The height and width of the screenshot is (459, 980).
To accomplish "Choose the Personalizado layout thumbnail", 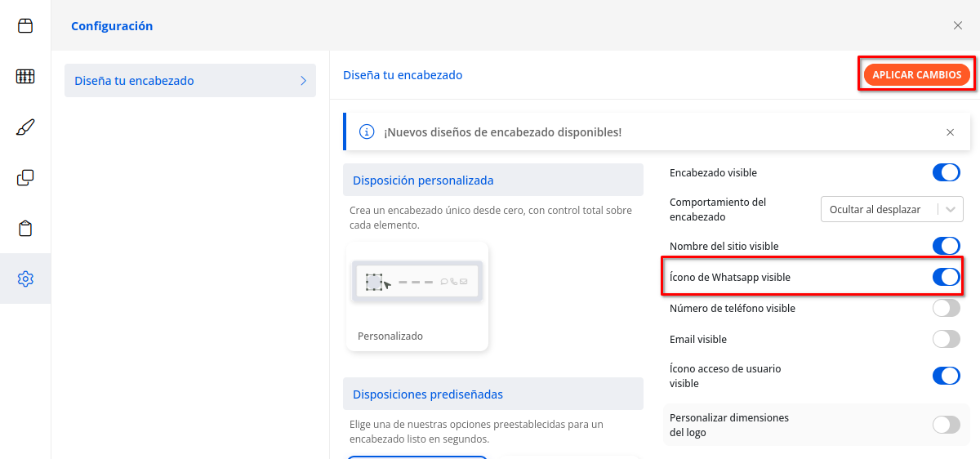I will click(x=416, y=296).
